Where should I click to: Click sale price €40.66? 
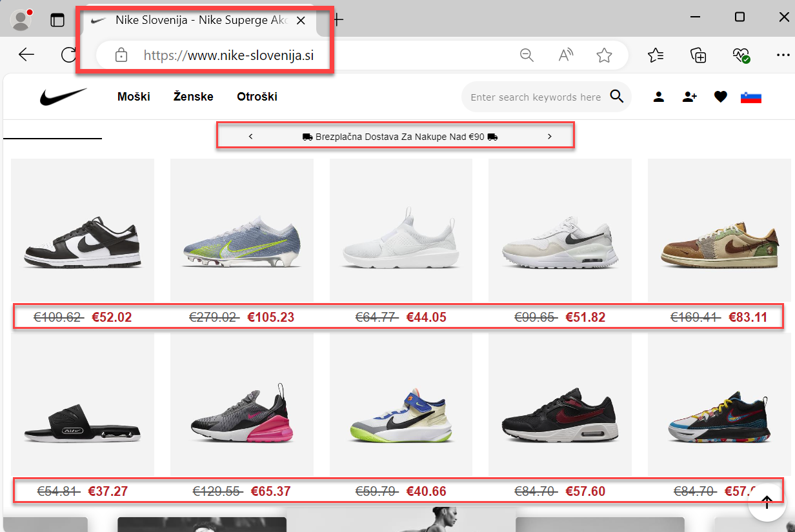click(x=427, y=491)
